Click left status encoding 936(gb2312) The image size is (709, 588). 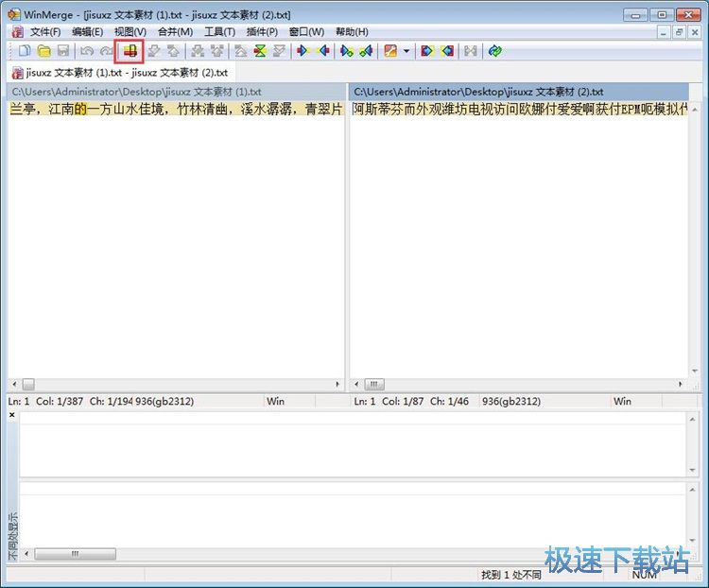pyautogui.click(x=164, y=401)
